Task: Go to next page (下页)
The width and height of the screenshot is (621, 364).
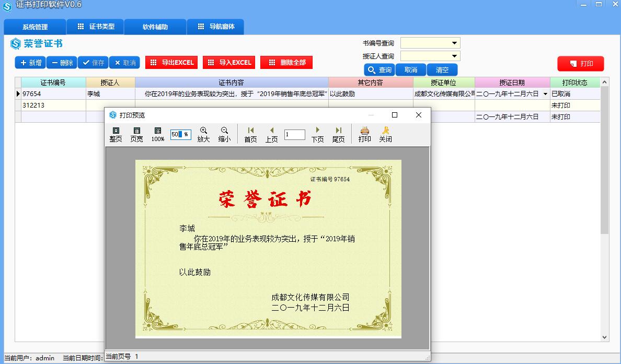Action: 317,135
